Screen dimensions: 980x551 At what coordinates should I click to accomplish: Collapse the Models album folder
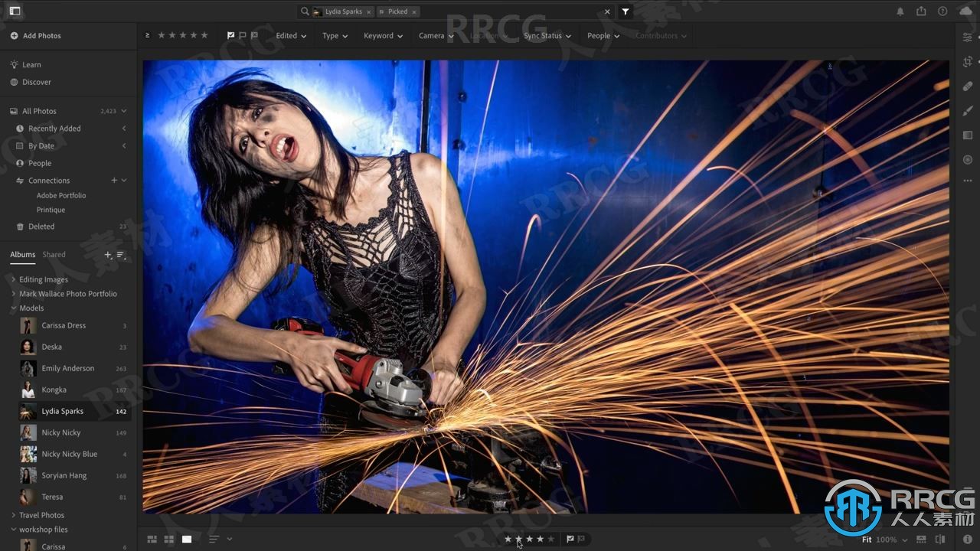(x=14, y=308)
